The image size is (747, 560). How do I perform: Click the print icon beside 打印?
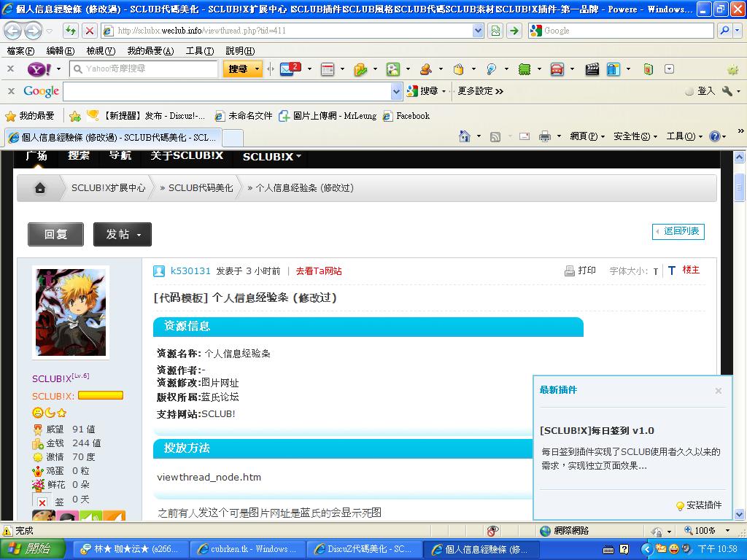570,271
